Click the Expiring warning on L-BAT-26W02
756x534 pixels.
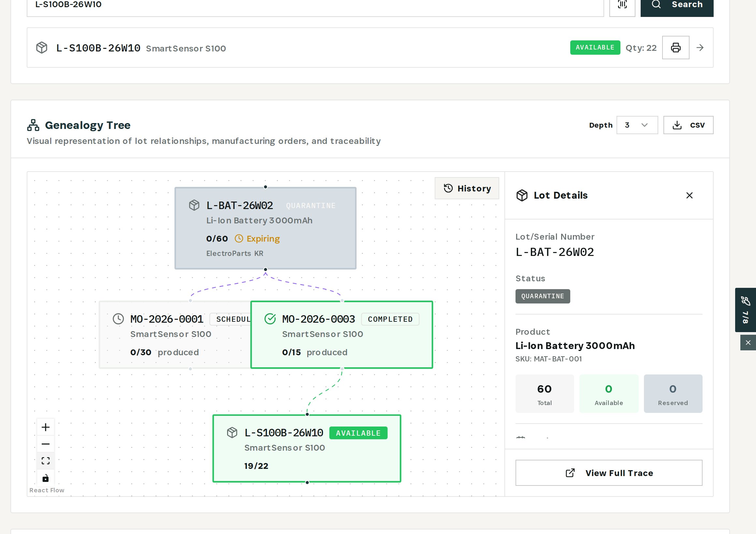pos(257,239)
